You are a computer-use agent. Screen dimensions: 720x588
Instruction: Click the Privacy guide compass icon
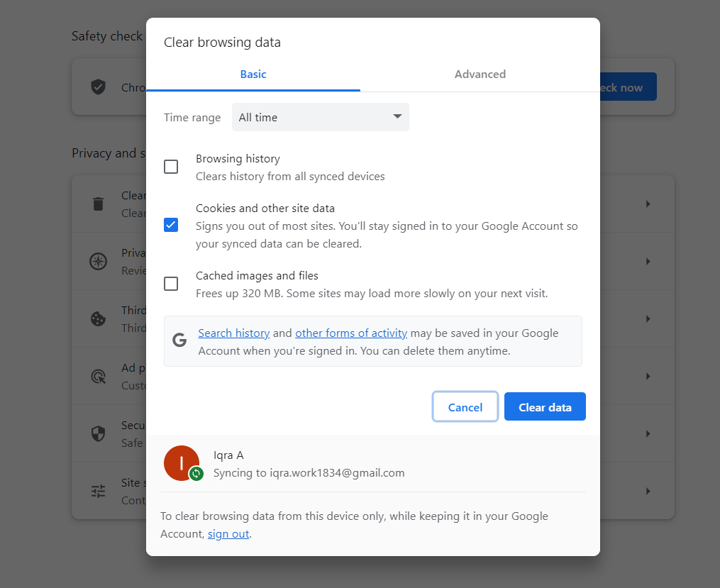pos(99,261)
